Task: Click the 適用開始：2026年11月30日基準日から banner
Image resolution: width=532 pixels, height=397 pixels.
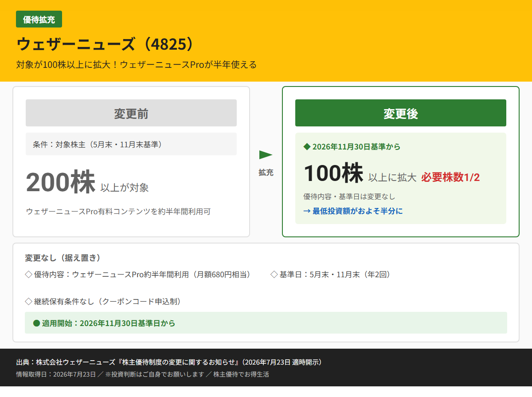Action: [x=266, y=323]
